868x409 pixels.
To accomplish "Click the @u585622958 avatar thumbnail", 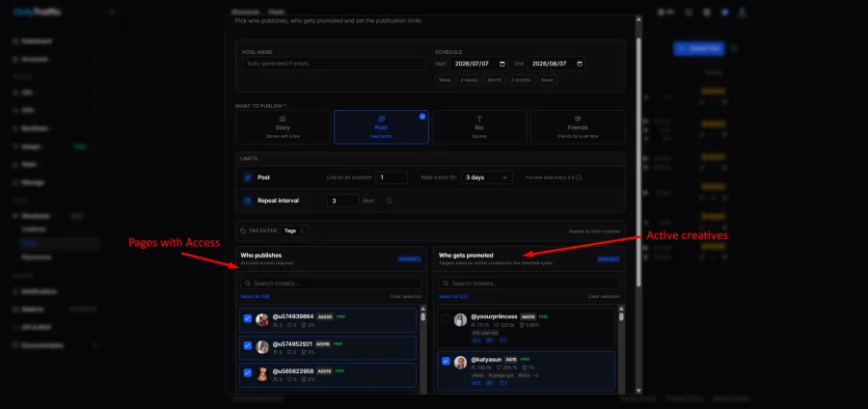I will [x=262, y=374].
